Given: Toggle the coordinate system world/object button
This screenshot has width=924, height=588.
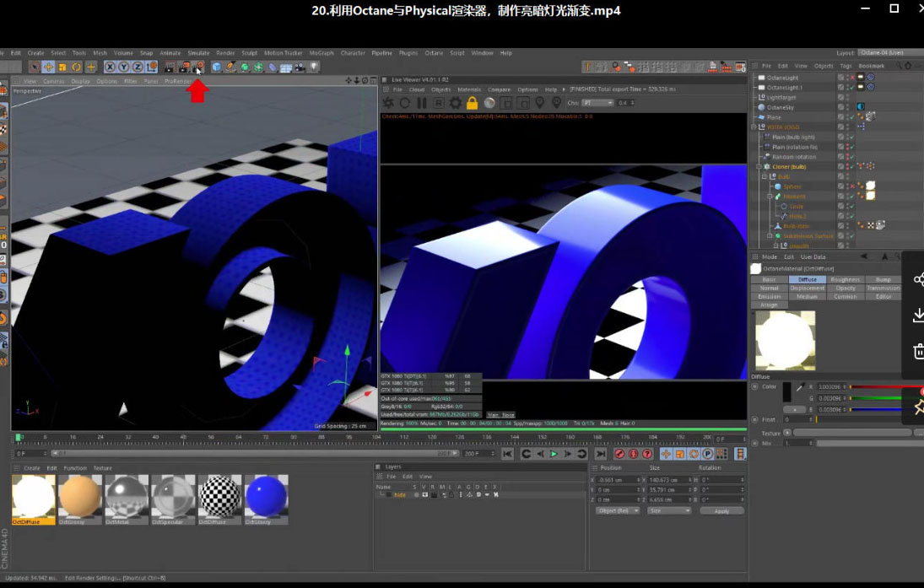Looking at the screenshot, I should pos(152,67).
